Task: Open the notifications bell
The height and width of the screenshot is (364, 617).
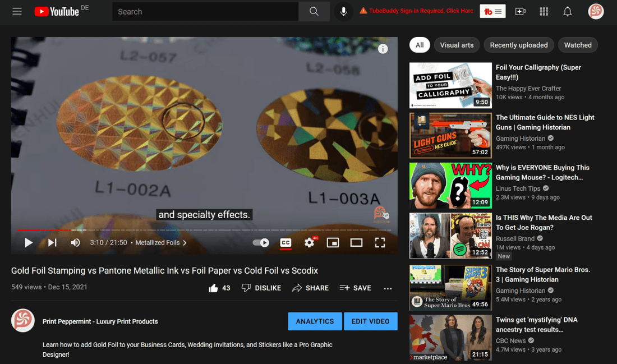Action: [x=567, y=11]
